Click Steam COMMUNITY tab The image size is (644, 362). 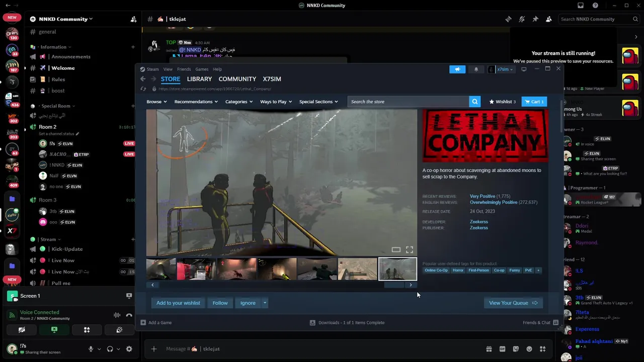(x=237, y=79)
